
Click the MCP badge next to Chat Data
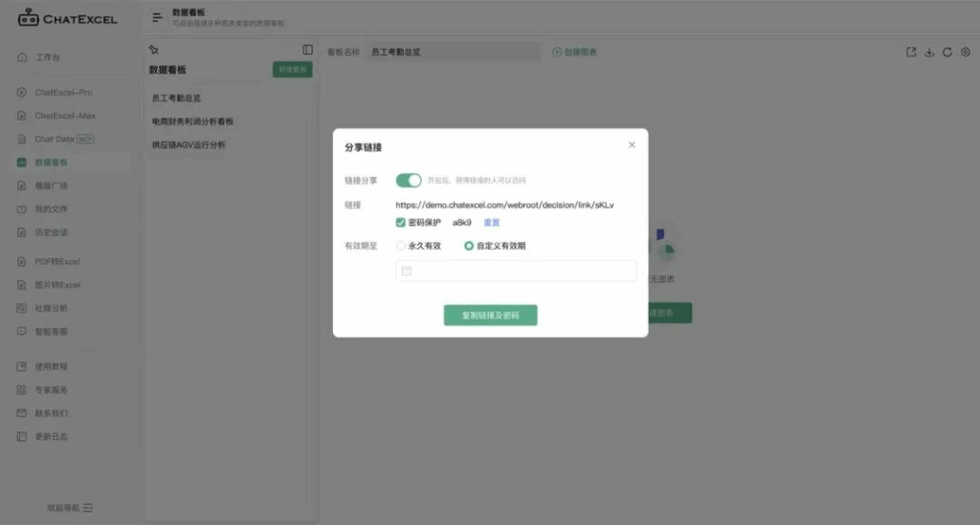85,140
